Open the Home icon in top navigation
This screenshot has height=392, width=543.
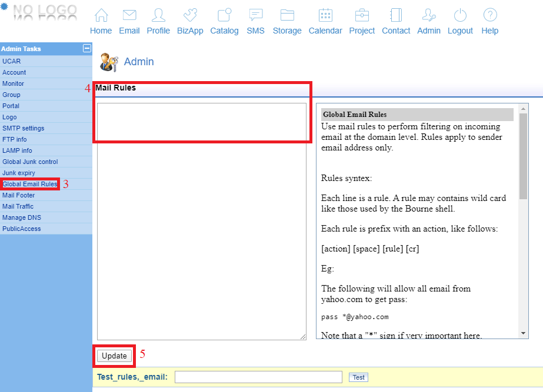tap(101, 16)
